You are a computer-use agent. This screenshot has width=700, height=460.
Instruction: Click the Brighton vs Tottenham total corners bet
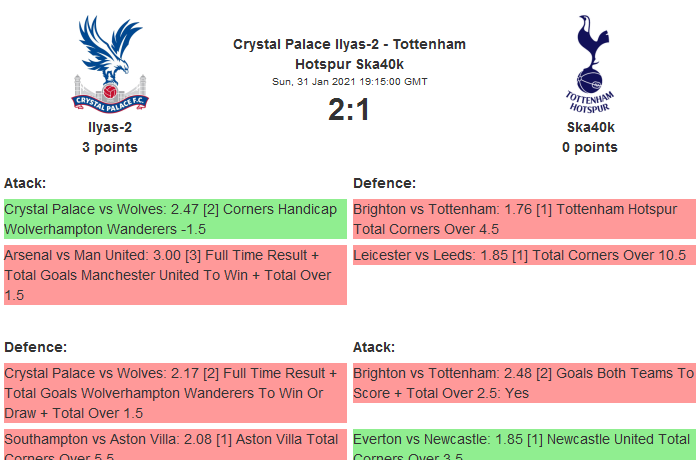point(524,219)
